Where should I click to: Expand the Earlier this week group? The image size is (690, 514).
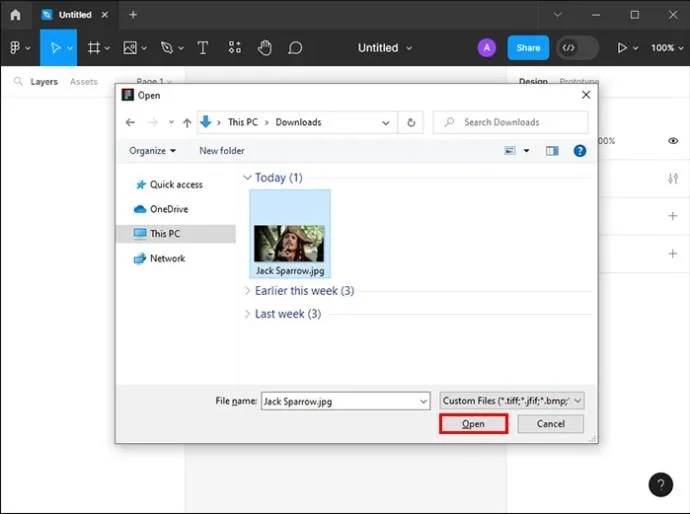coord(247,290)
